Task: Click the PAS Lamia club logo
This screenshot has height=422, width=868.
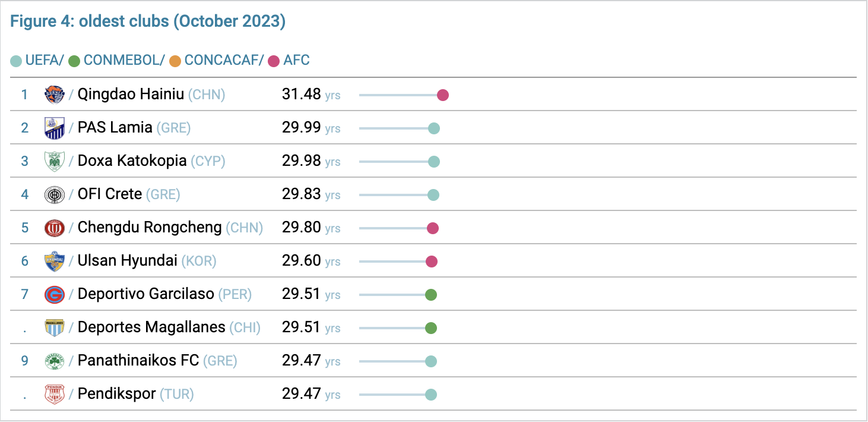Action: click(55, 128)
